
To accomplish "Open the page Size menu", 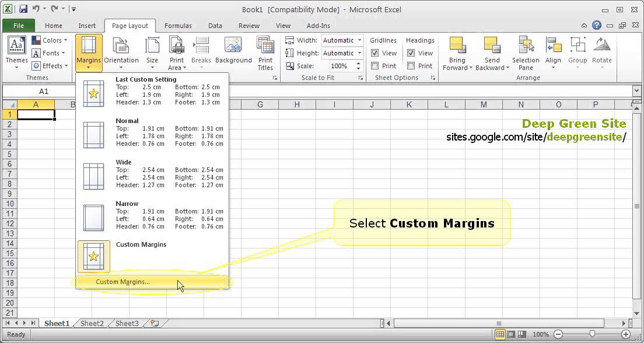I will point(152,52).
